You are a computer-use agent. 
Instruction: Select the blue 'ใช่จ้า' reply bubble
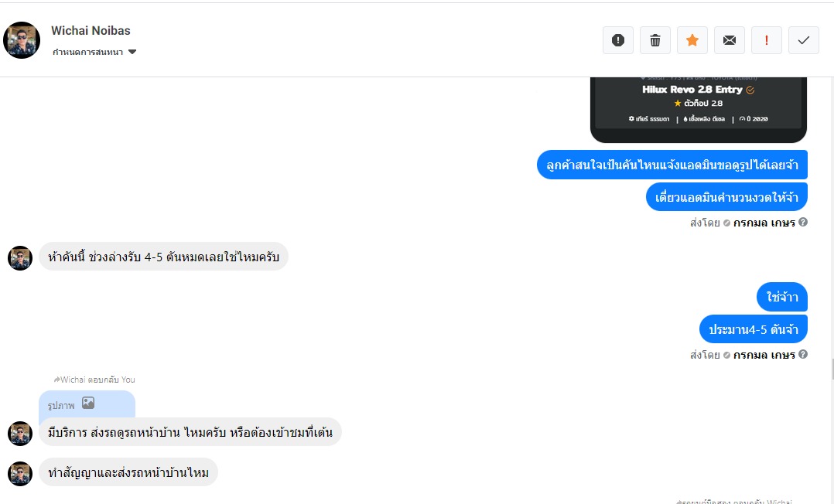(x=782, y=297)
